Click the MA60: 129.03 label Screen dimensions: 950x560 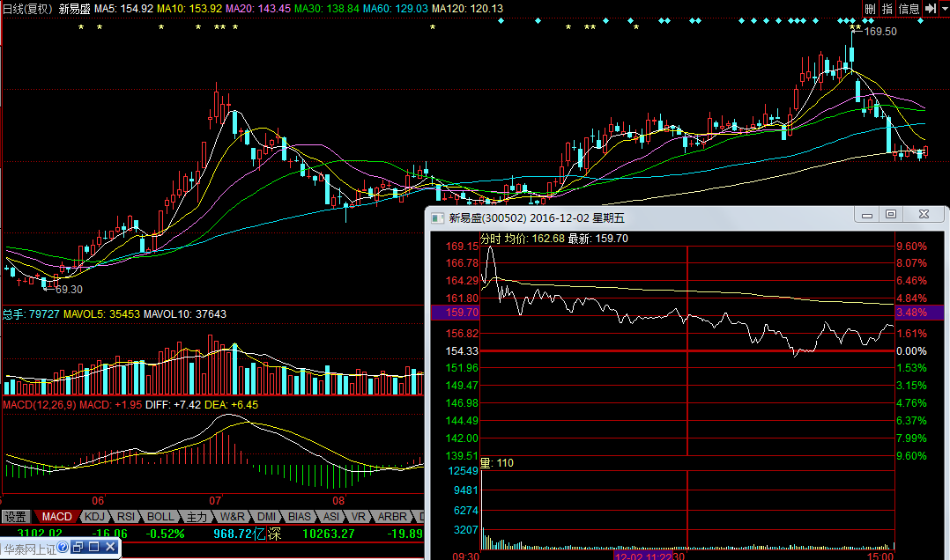[396, 9]
